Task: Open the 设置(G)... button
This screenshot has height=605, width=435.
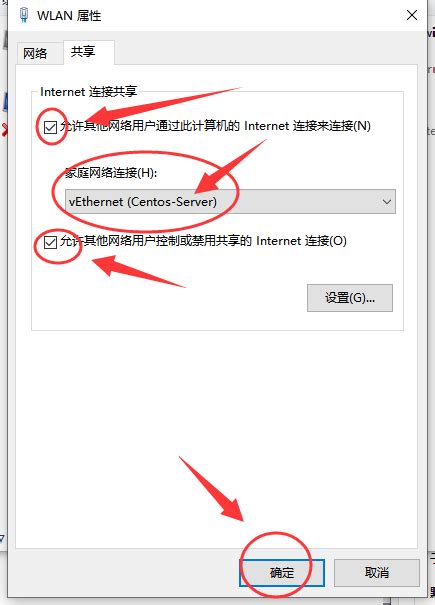Action: pyautogui.click(x=350, y=298)
